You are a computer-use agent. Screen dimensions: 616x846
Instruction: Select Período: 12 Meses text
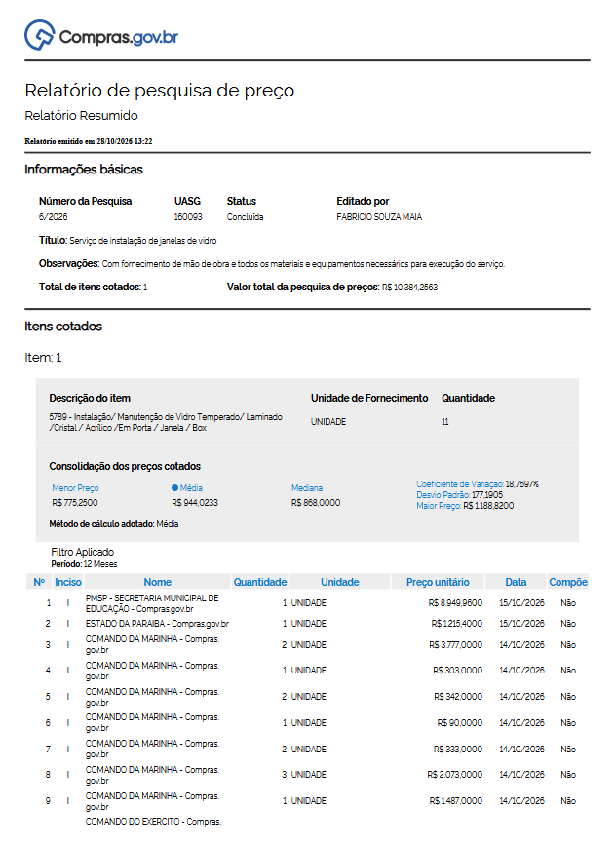point(84,564)
